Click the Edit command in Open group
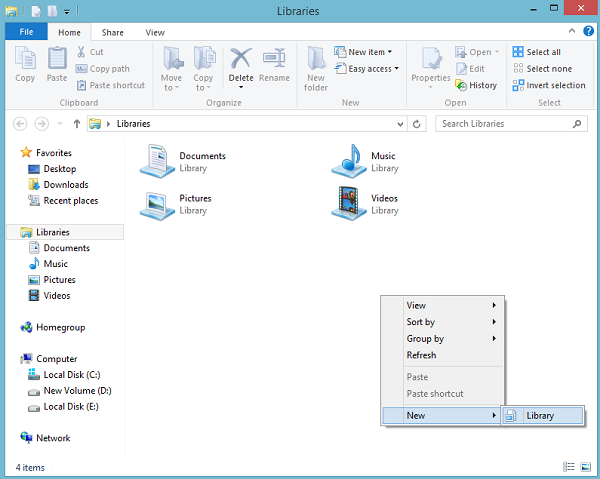 tap(470, 69)
